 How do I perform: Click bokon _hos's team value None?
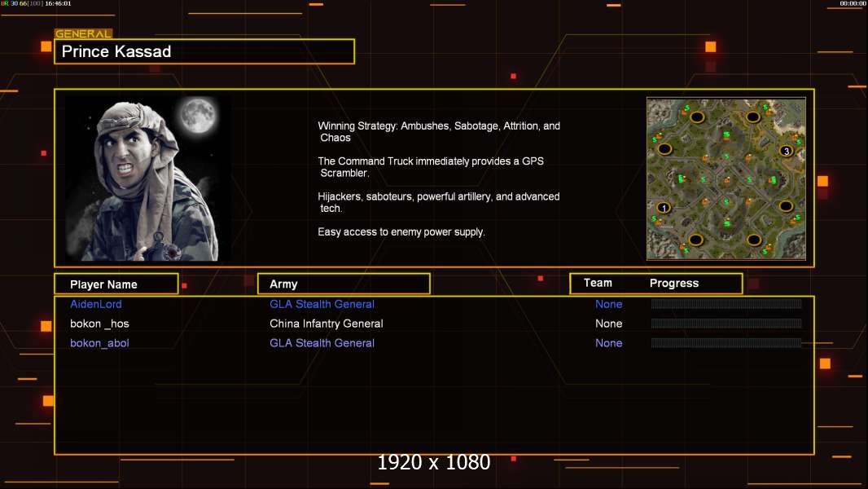[608, 324]
